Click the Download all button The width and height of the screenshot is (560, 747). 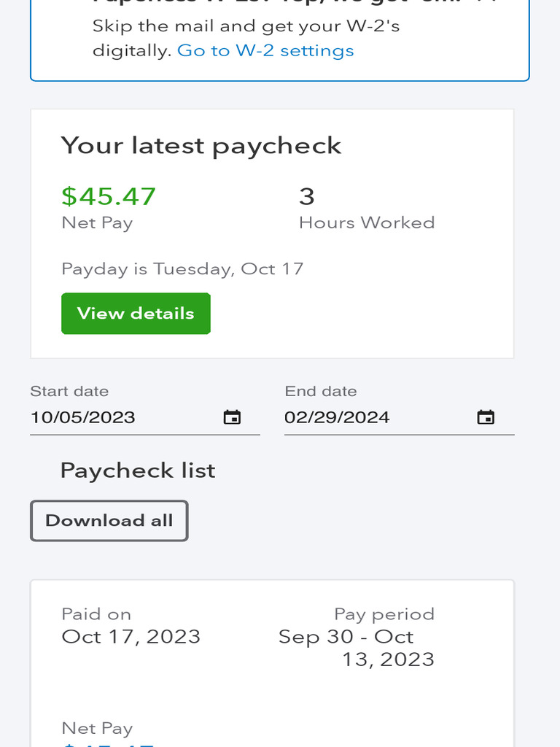[x=109, y=521]
